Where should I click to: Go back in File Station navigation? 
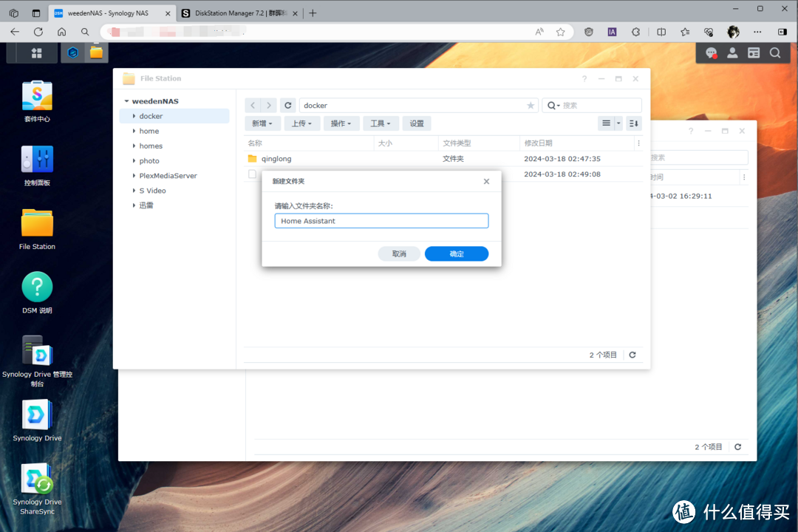click(x=253, y=106)
